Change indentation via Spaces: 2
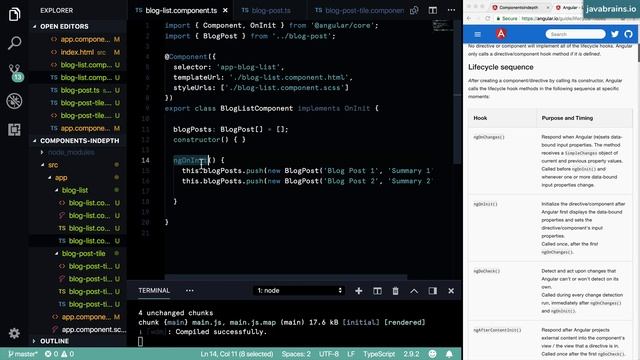Viewport: 640px width, 360px height. coord(296,354)
